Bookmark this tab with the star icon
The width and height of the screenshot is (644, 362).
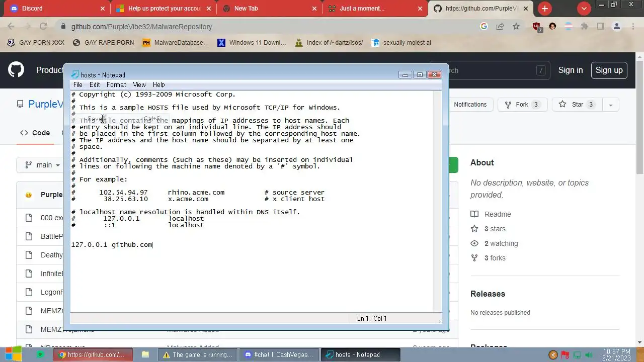click(x=516, y=26)
